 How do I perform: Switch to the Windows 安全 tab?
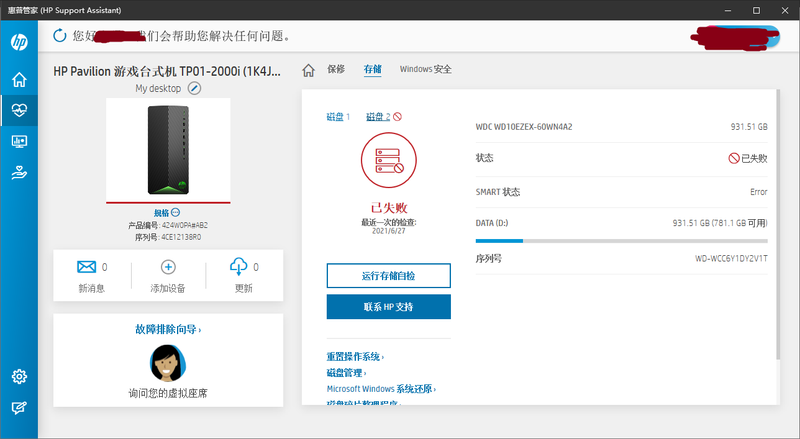tap(426, 69)
